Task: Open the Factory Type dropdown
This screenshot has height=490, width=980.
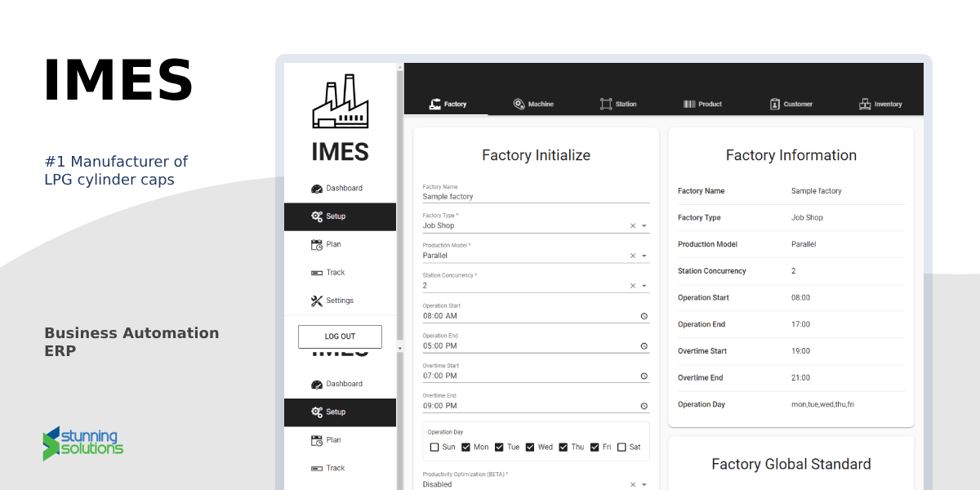Action: coord(644,225)
